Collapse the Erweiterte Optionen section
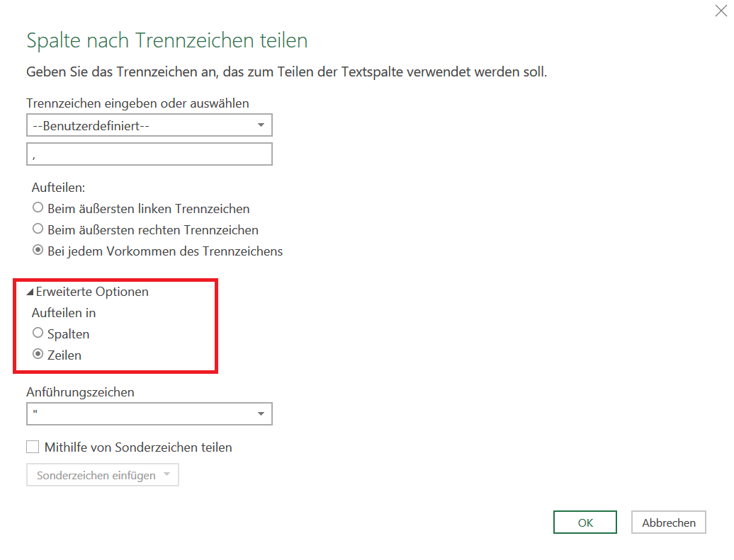The height and width of the screenshot is (560, 734). 30,292
